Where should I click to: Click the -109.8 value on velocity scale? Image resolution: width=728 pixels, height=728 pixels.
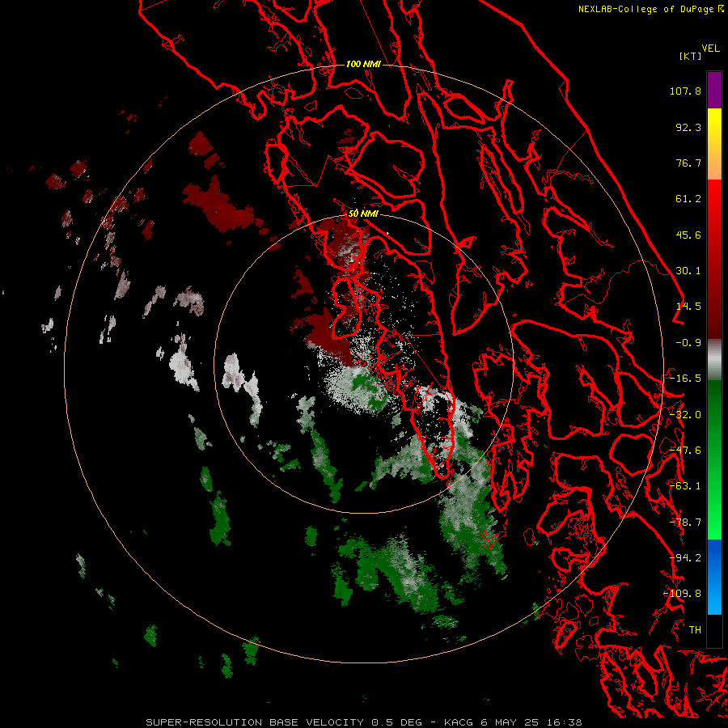(683, 594)
